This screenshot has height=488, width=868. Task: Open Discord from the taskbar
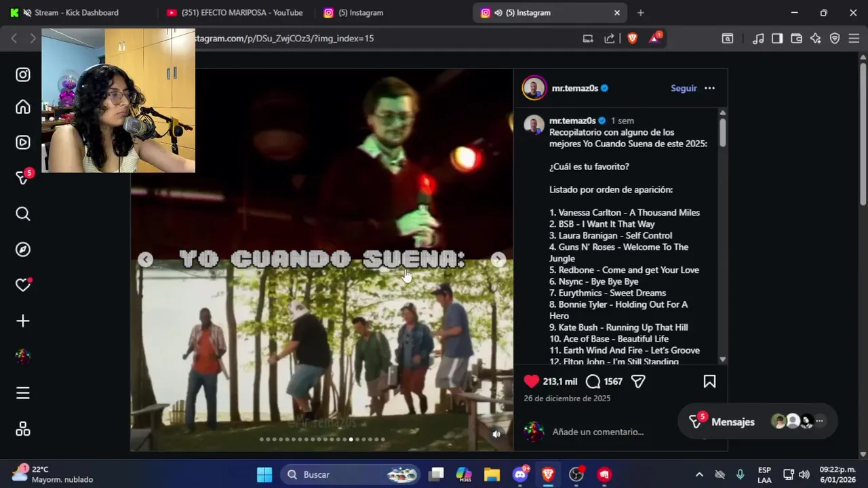[x=521, y=474]
